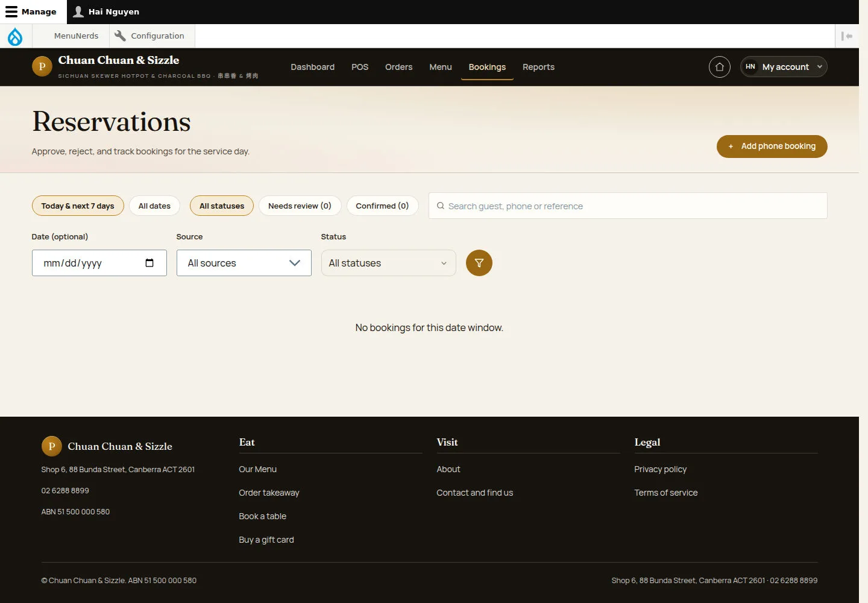The height and width of the screenshot is (603, 868).
Task: Expand the My account dropdown
Action: coord(784,67)
